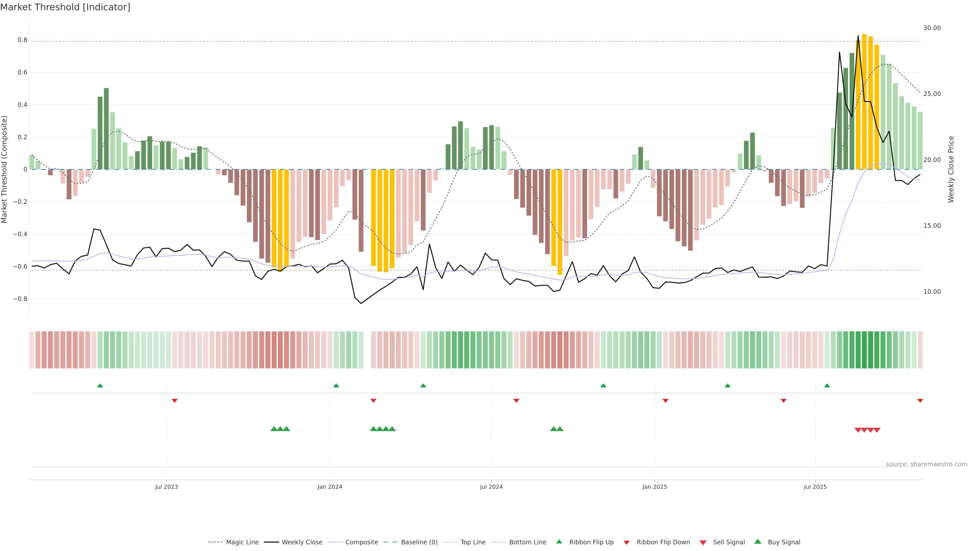This screenshot has height=551, width=980.
Task: Click the first green ribbon flip up marker
Action: click(x=100, y=386)
